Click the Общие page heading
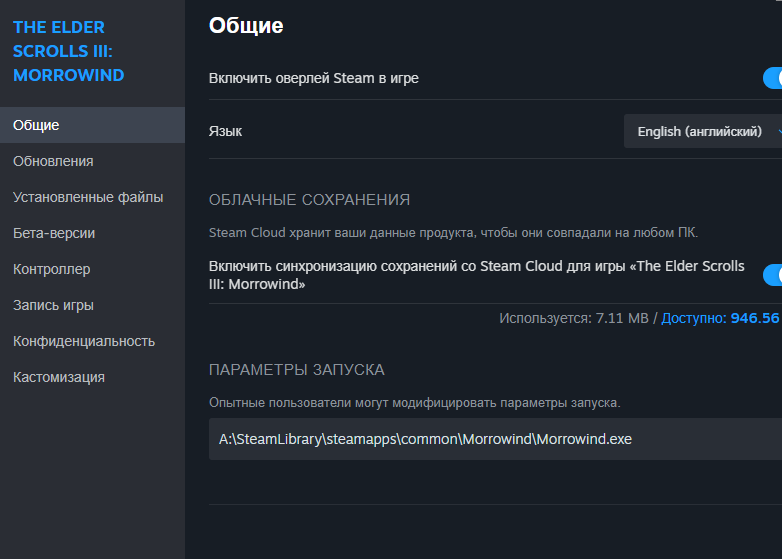This screenshot has width=782, height=559. point(246,26)
